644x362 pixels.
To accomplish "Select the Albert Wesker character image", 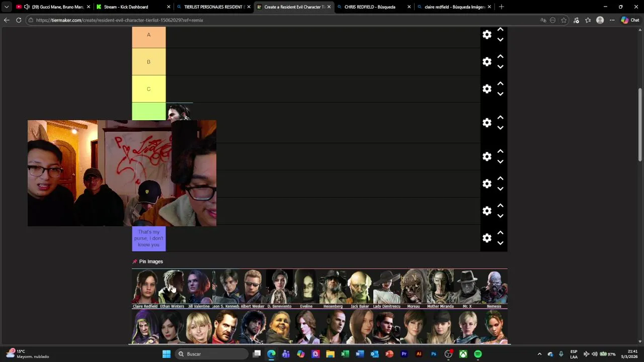I will 253,289.
